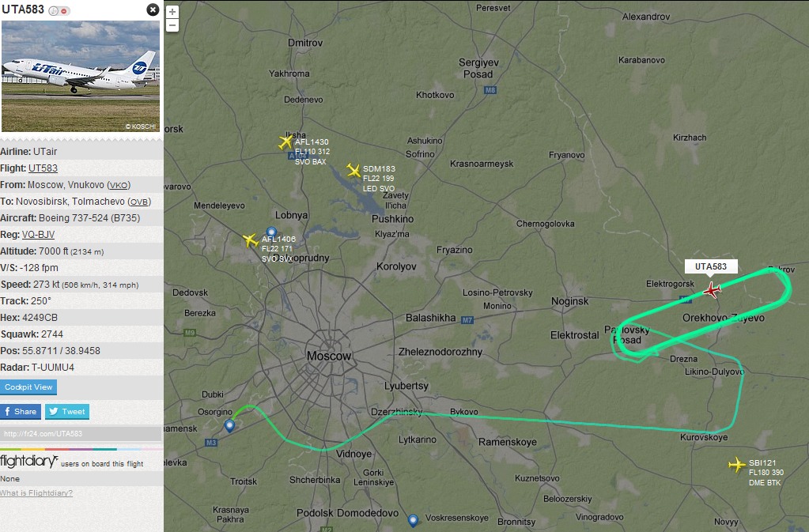Screen dimensions: 809x532
Task: Zoom in the map with plus button
Action: 172,11
